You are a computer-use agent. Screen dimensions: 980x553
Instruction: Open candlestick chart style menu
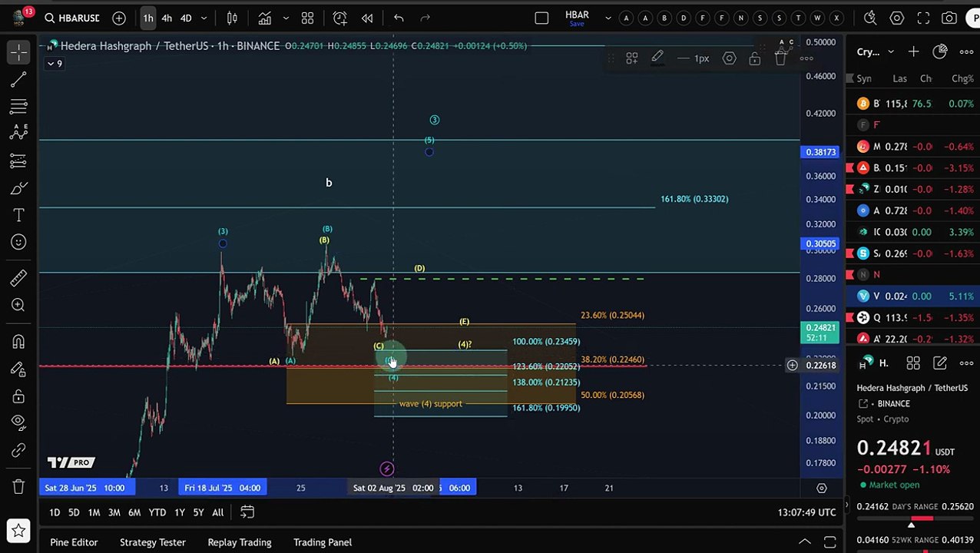pos(232,18)
